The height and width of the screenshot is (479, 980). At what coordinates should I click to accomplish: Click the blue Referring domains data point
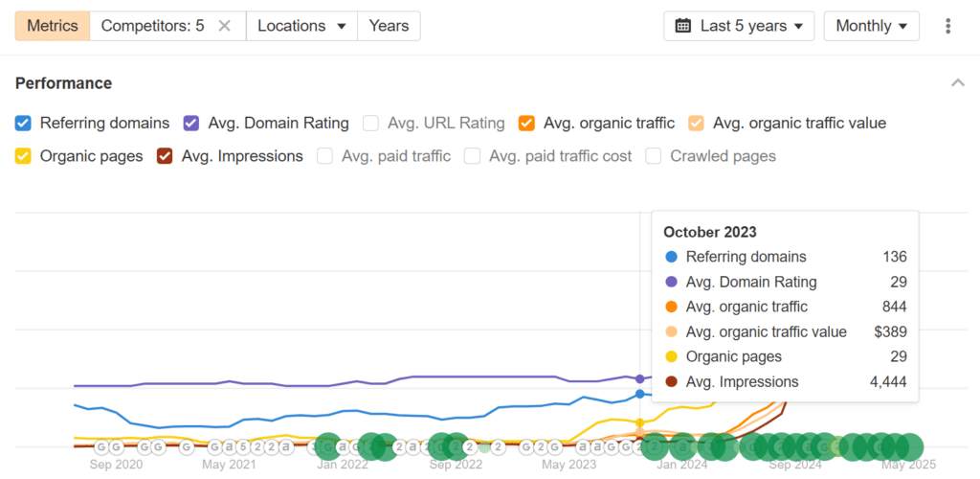639,394
